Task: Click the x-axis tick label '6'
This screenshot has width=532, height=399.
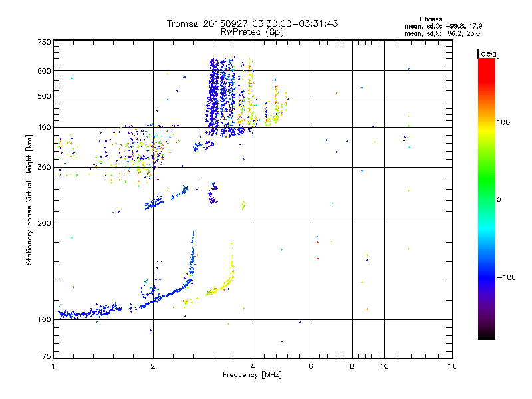Action: (311, 367)
